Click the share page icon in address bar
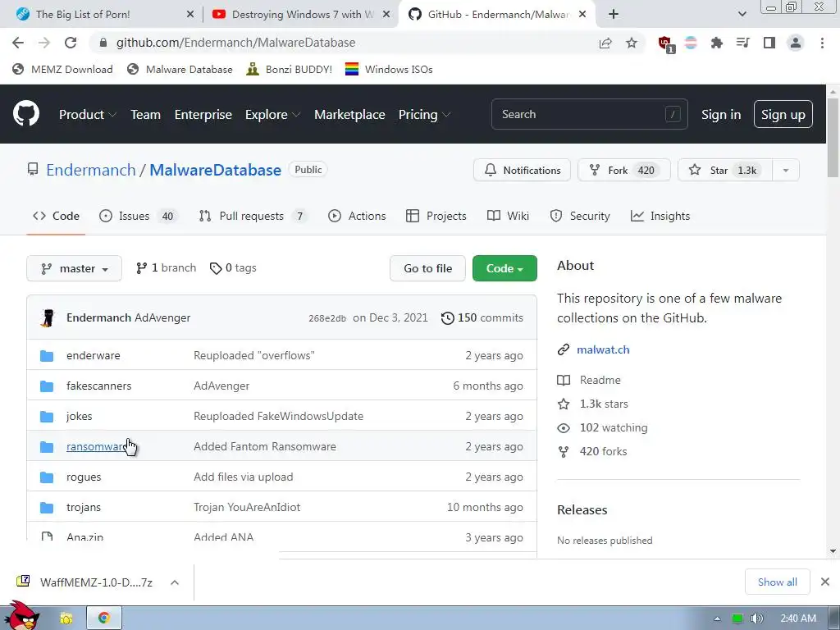The image size is (840, 630). point(605,43)
